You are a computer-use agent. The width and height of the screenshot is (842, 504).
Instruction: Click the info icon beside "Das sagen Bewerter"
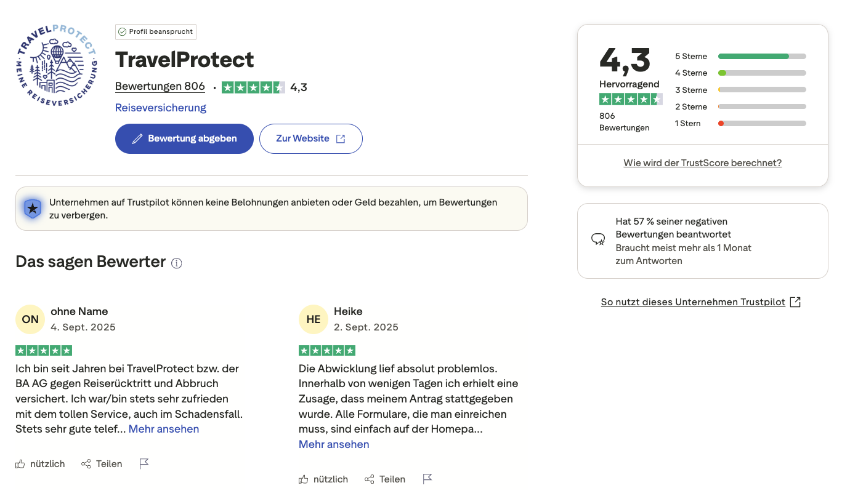point(177,263)
